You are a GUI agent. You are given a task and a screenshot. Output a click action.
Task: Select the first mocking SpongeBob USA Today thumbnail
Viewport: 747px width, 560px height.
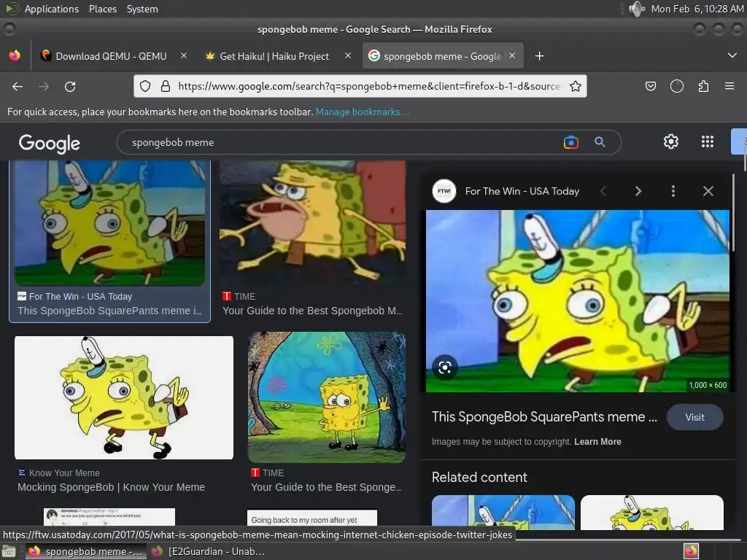pyautogui.click(x=109, y=223)
